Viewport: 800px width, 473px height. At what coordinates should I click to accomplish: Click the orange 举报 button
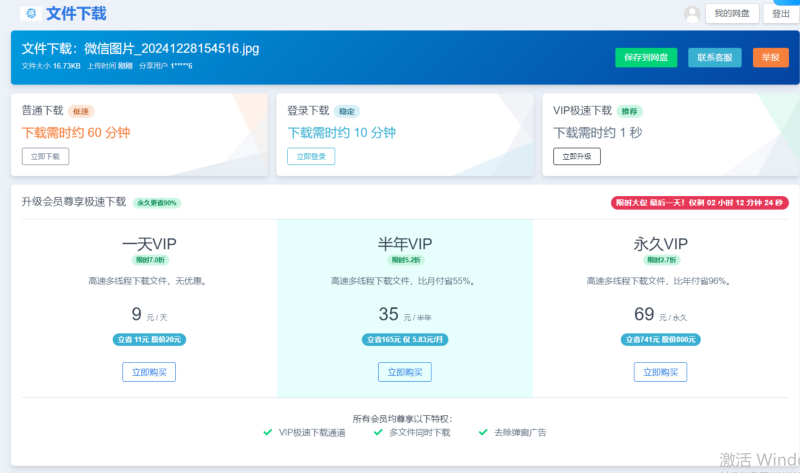pos(770,58)
